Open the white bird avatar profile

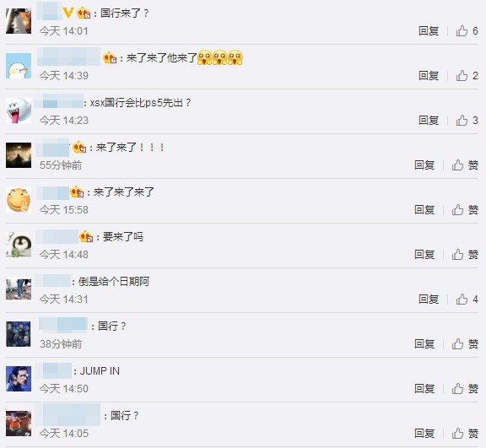[19, 66]
